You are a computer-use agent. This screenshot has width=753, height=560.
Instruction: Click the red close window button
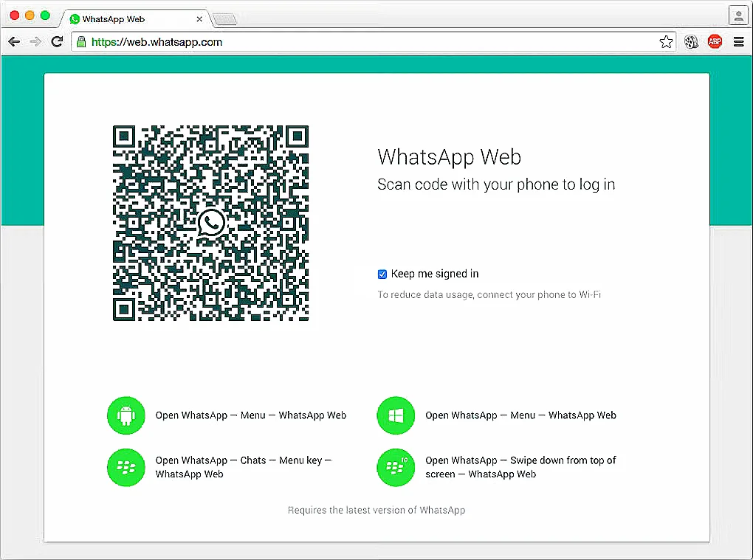point(15,15)
